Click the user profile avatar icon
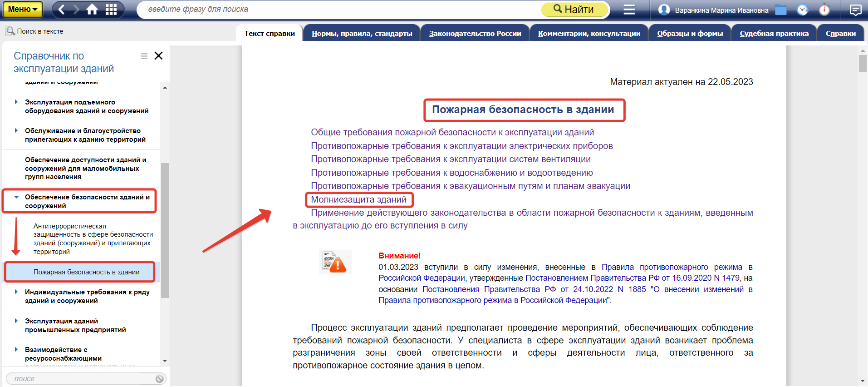 tap(664, 10)
